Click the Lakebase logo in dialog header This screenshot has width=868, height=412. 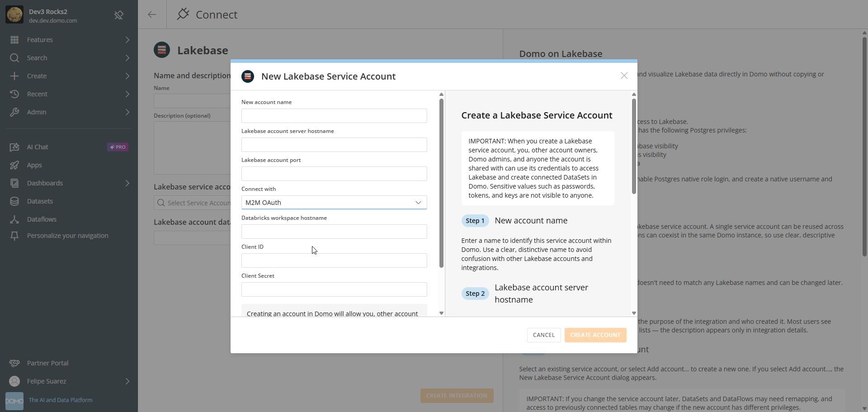(248, 76)
